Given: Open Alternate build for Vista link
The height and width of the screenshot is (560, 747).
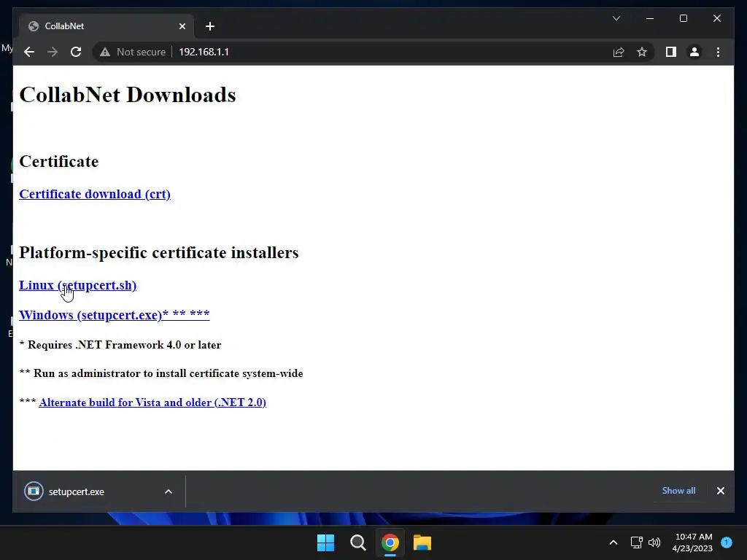Looking at the screenshot, I should click(152, 402).
